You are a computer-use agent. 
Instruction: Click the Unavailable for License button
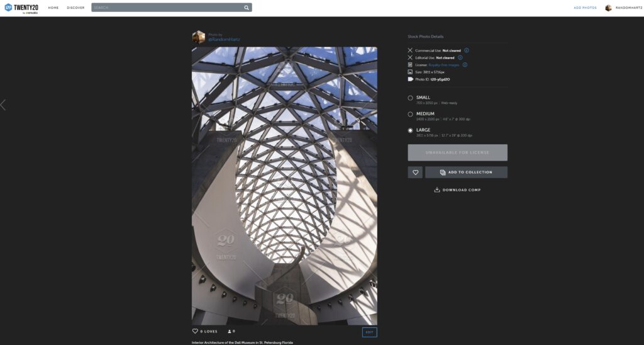(458, 152)
